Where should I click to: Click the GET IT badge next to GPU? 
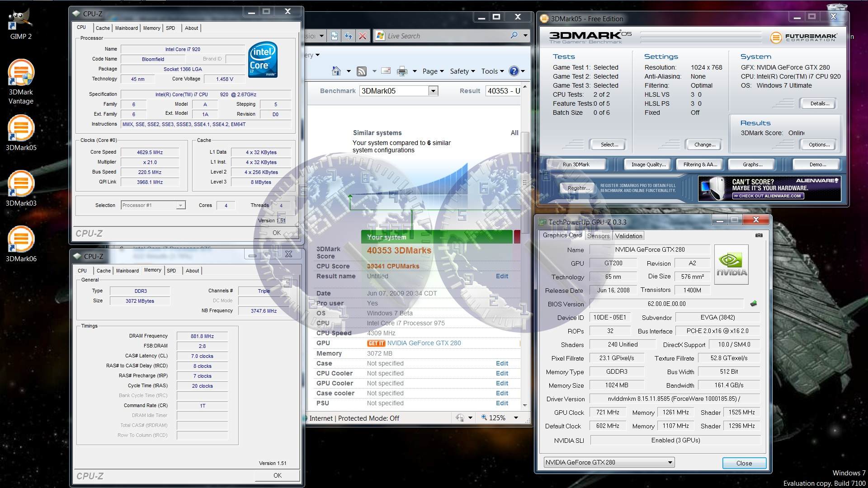point(376,343)
